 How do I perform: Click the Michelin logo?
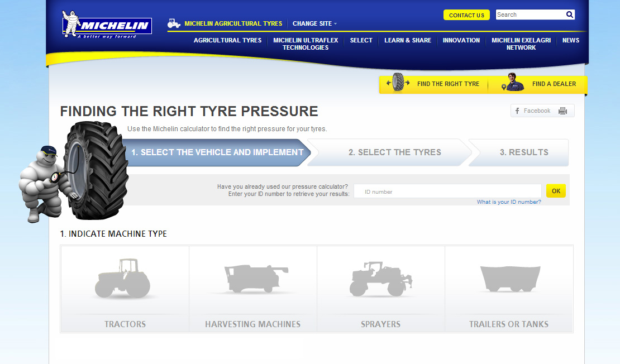[107, 25]
